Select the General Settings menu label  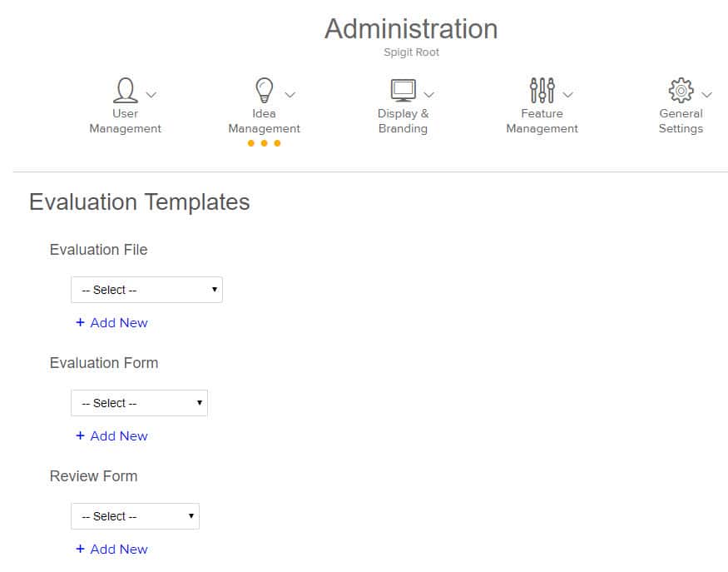click(681, 122)
